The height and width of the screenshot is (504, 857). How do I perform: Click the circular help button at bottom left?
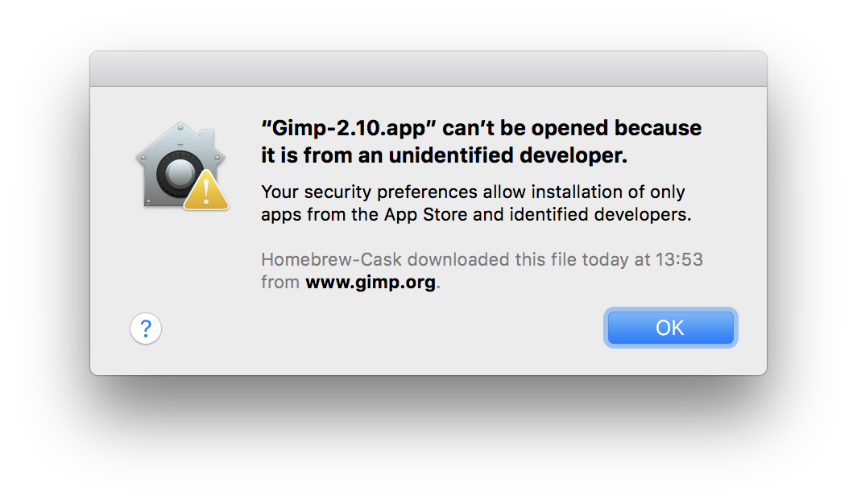145,328
